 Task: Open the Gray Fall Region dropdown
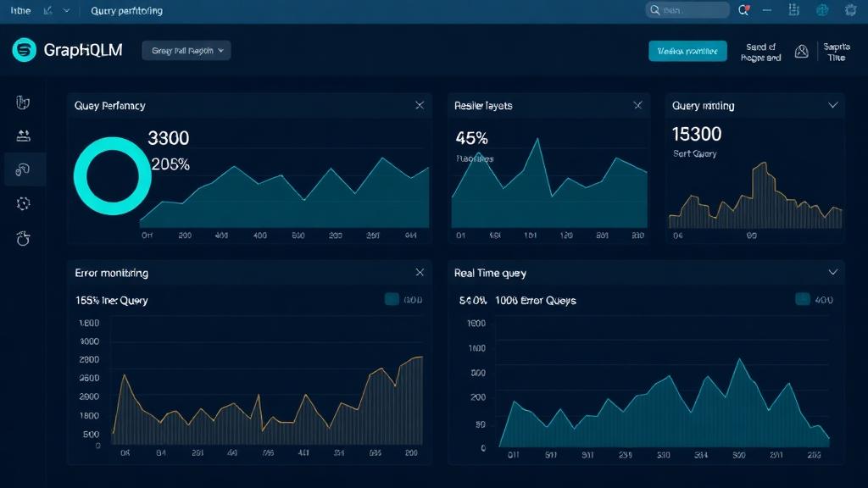186,50
